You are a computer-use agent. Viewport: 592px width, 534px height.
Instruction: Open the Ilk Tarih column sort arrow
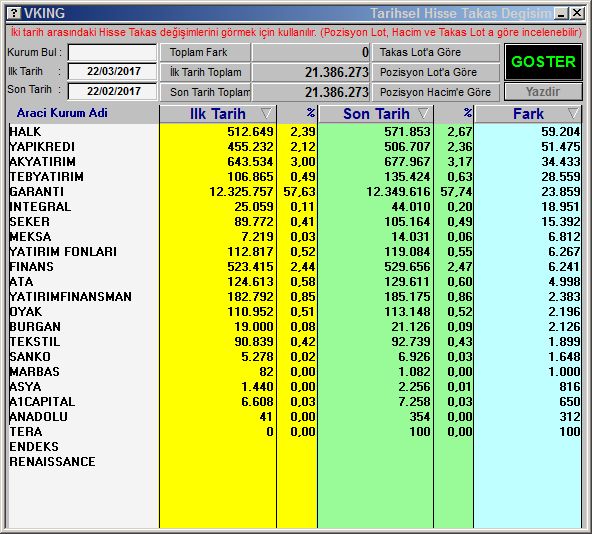coord(266,113)
